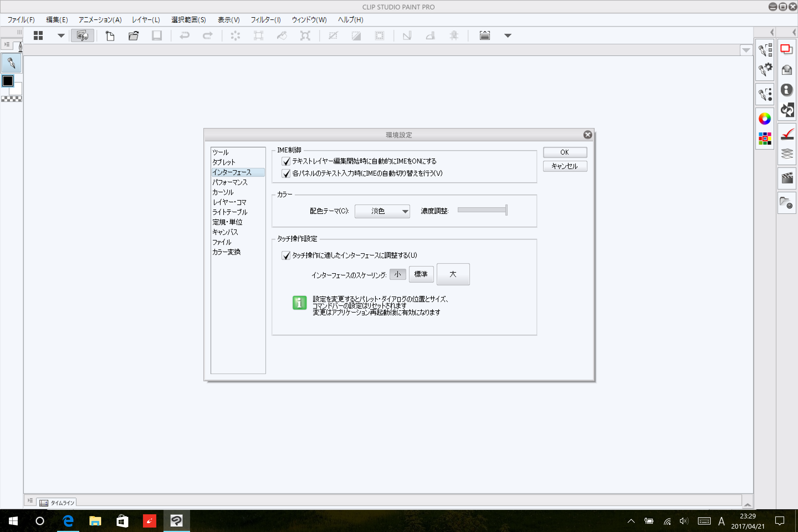Image resolution: width=798 pixels, height=532 pixels.
Task: Expand the dropdown arrow beside grid icon
Action: coord(61,36)
